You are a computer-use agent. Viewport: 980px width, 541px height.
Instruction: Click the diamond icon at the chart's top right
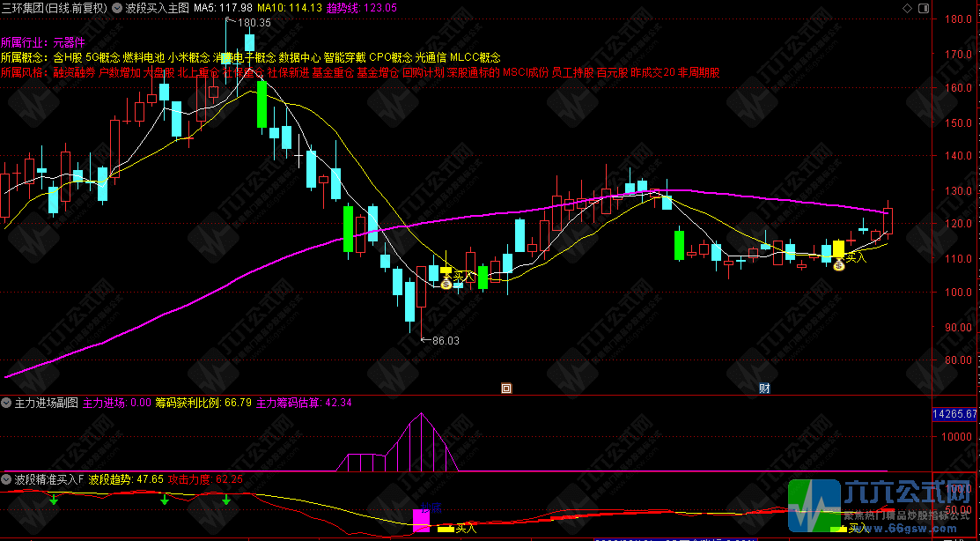pos(907,8)
